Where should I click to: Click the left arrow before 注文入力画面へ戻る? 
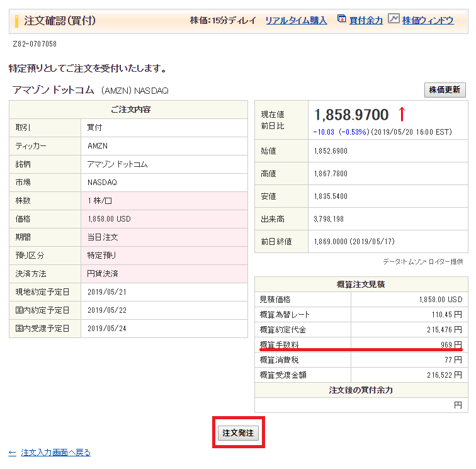click(x=13, y=453)
